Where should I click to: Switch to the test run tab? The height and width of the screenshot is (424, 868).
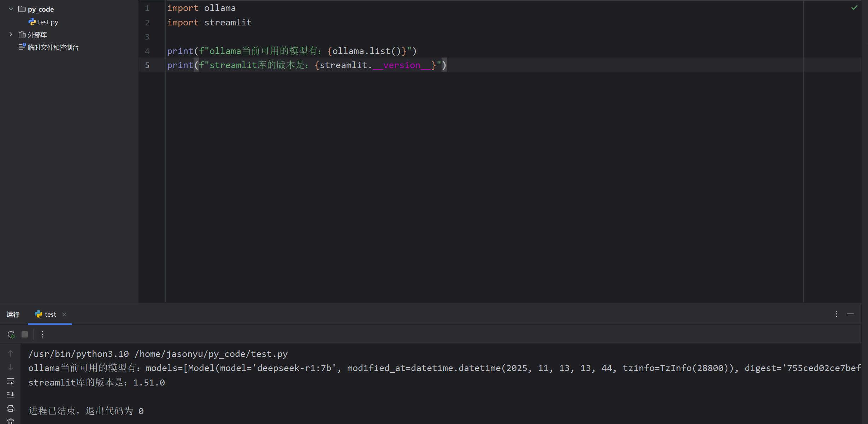click(50, 314)
